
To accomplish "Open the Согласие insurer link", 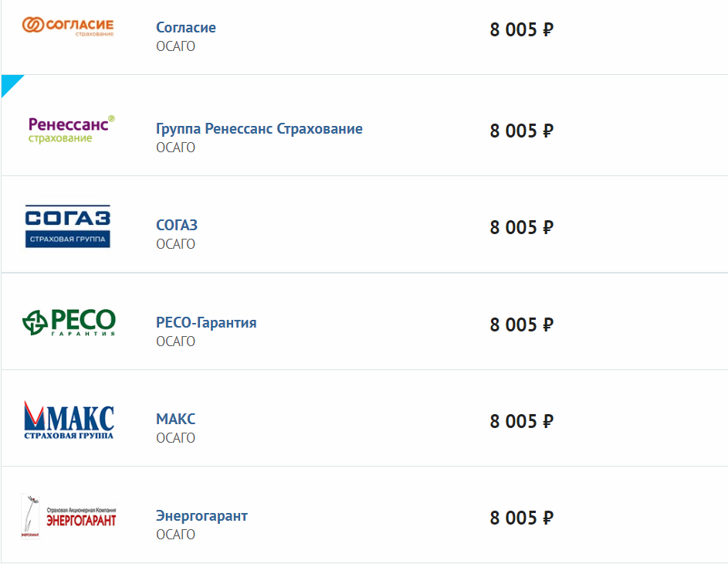I will [186, 28].
